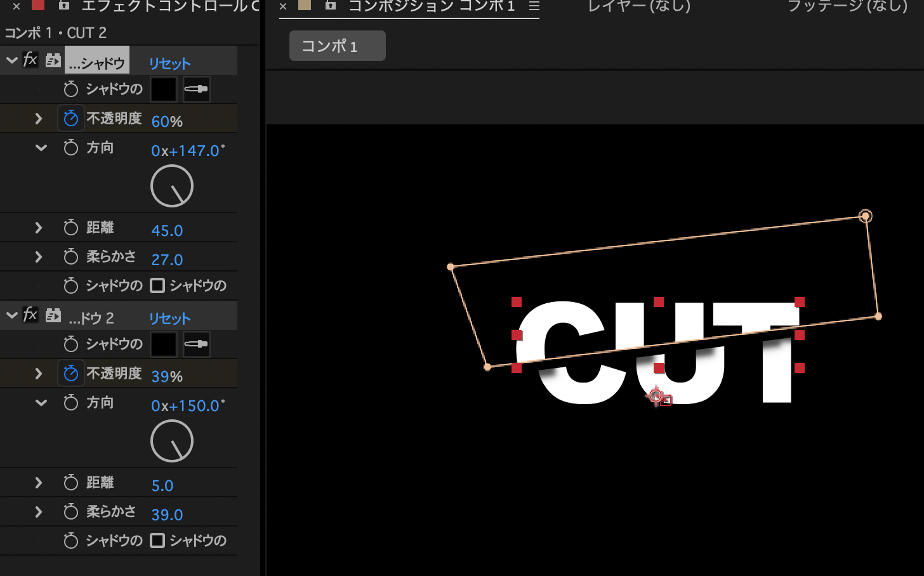Check Shadow Only box in first effect

[x=157, y=285]
